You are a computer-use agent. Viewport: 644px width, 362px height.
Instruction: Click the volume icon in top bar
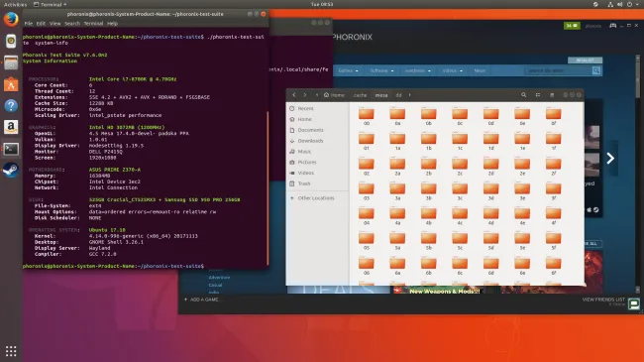tap(619, 4)
